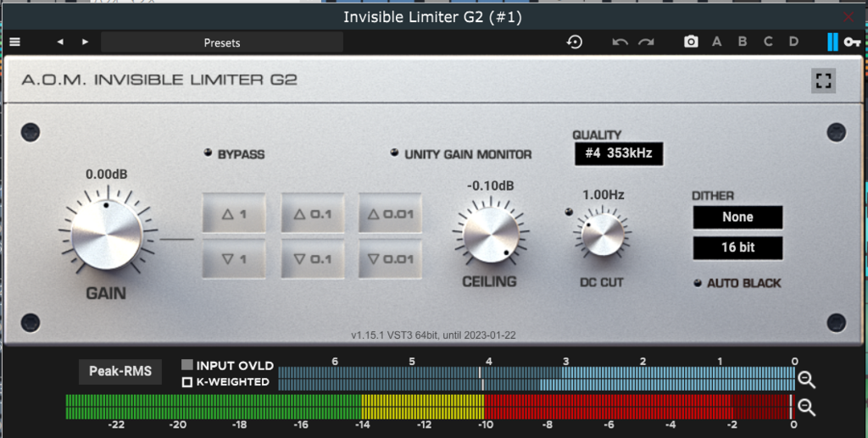
Task: Toggle fullscreen view of the plugin
Action: pos(824,80)
